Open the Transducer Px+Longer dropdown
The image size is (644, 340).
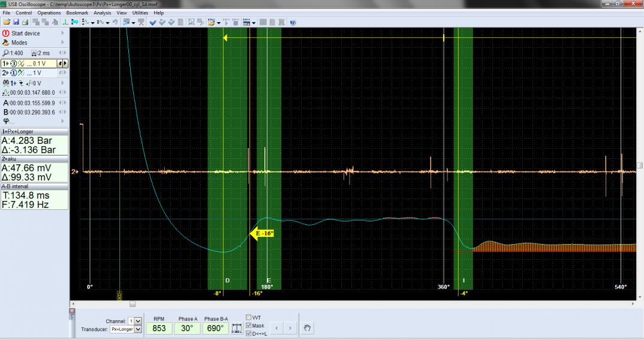139,329
